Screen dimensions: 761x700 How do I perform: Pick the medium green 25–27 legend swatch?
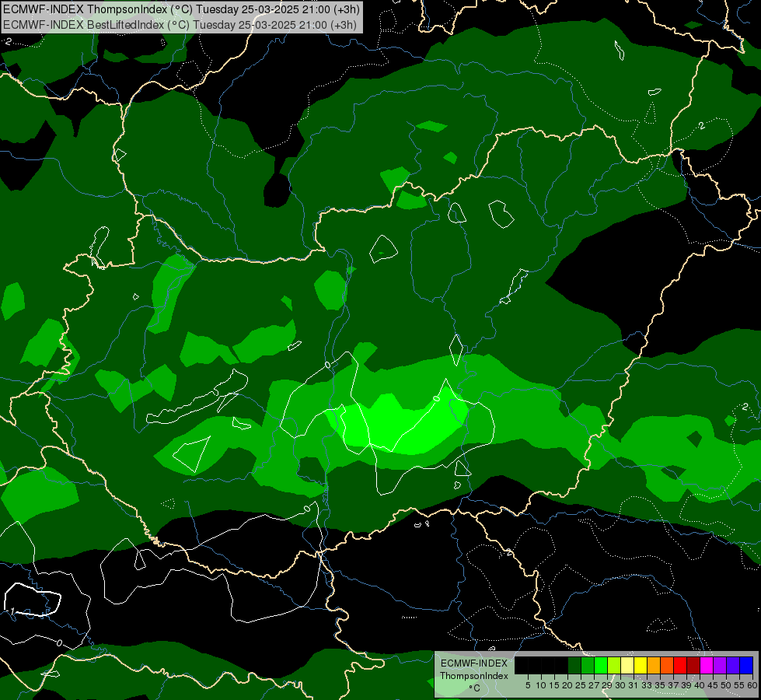(x=588, y=665)
